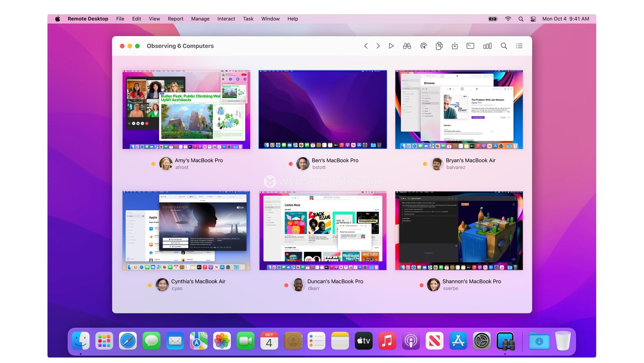Click Ben's MacBook Pro computer label

point(335,160)
